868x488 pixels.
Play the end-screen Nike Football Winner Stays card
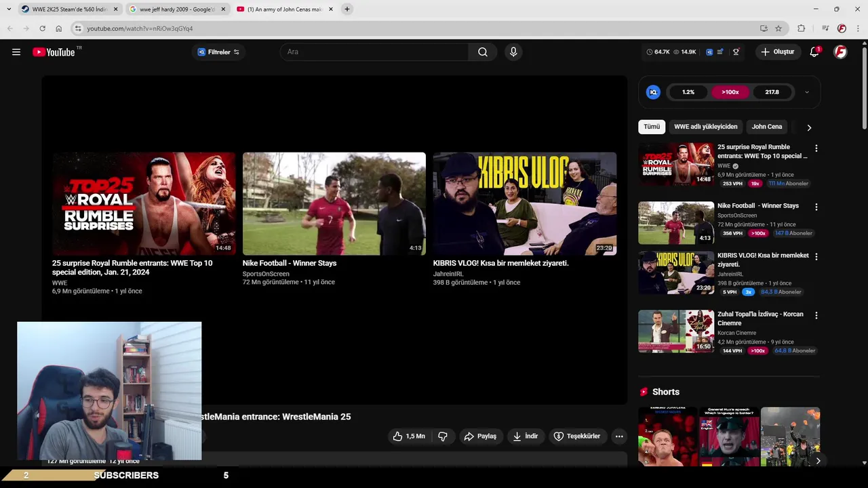[334, 203]
